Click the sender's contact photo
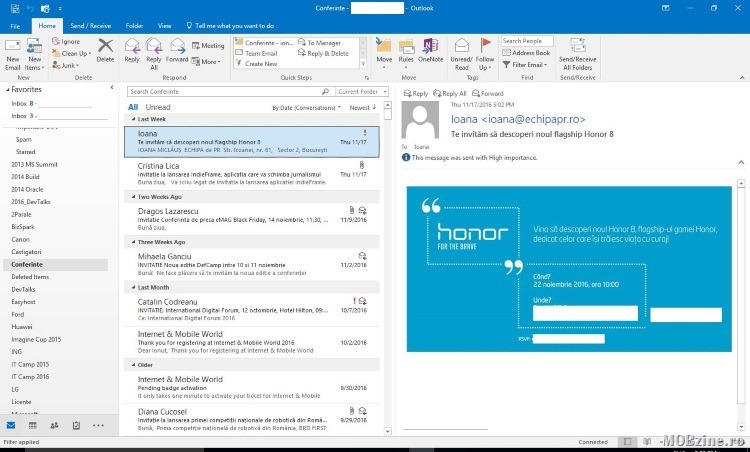 point(420,120)
